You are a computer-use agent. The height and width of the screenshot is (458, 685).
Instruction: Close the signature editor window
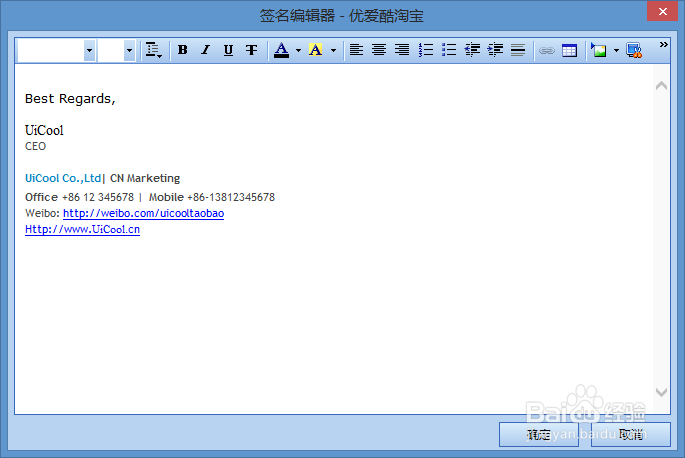tap(662, 11)
